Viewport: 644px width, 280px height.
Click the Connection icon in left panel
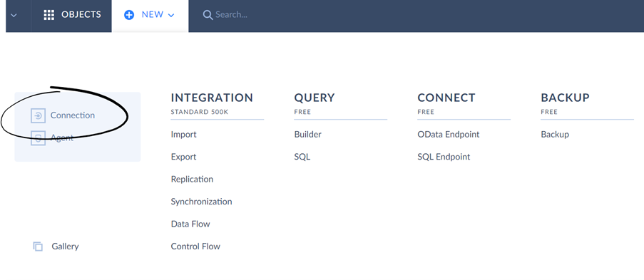tap(39, 116)
